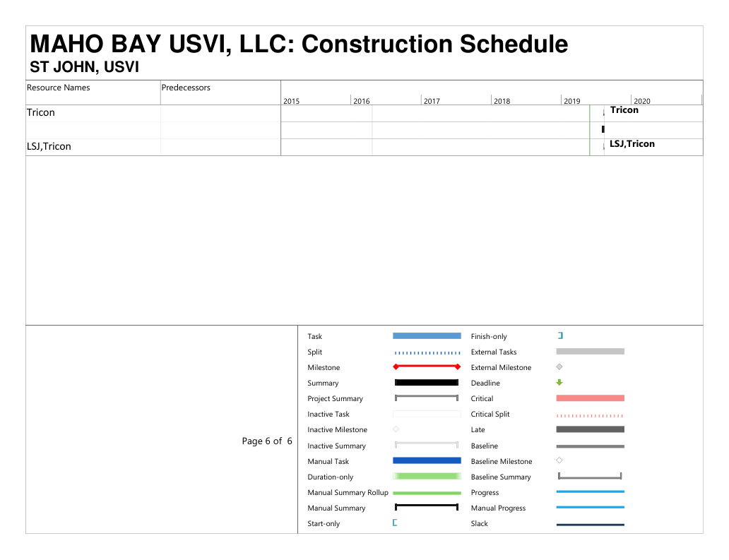Click the Inactive Milestone diamond symbol

tap(396, 429)
